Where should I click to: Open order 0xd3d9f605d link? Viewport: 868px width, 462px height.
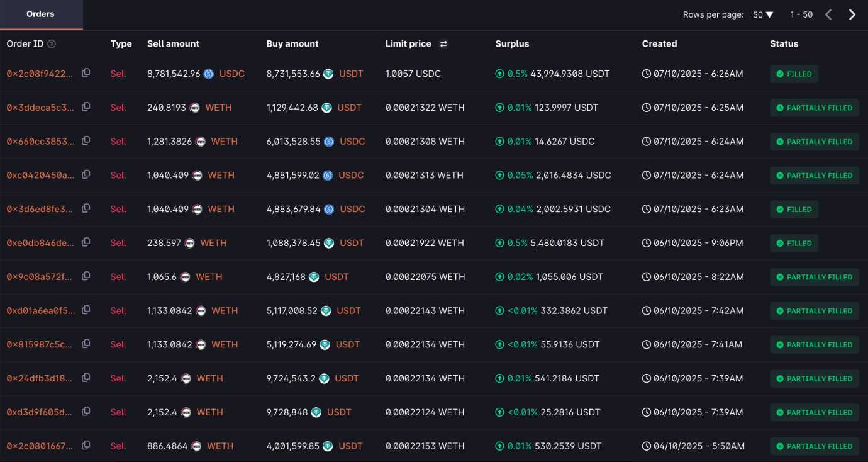tap(40, 412)
